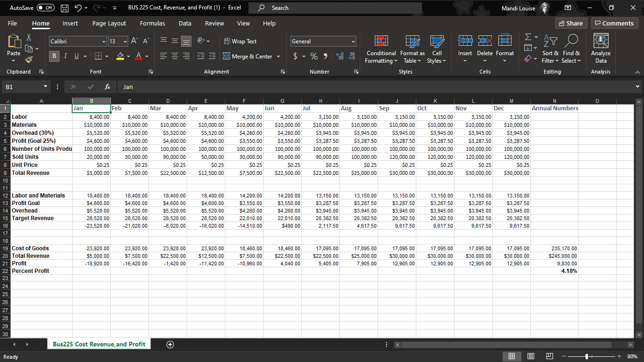Screen dimensions: 644x362
Task: Click the AutoSum sigma icon
Action: 528,38
